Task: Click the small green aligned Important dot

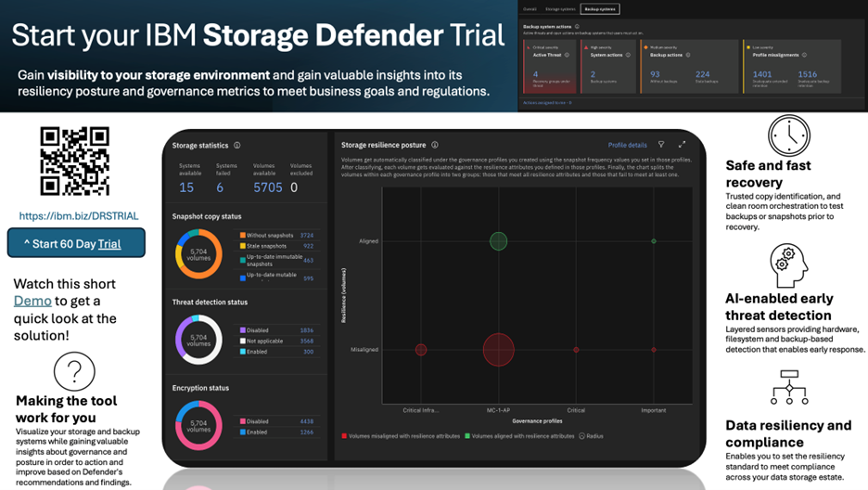Action: point(654,241)
